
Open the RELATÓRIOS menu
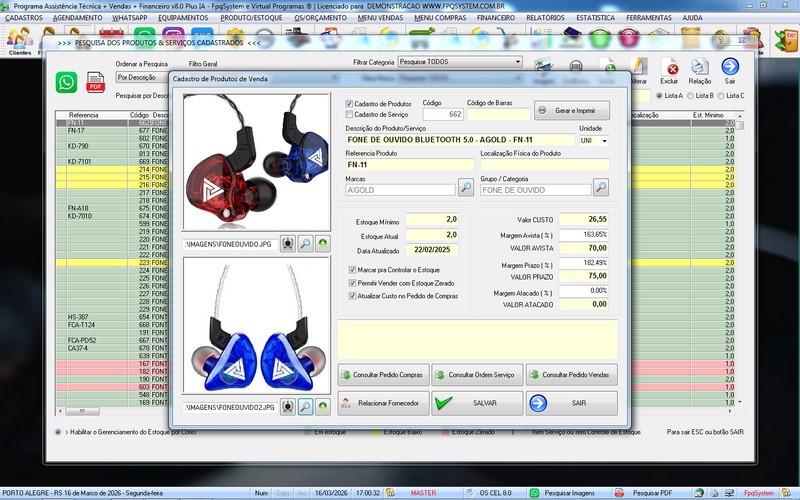(543, 18)
